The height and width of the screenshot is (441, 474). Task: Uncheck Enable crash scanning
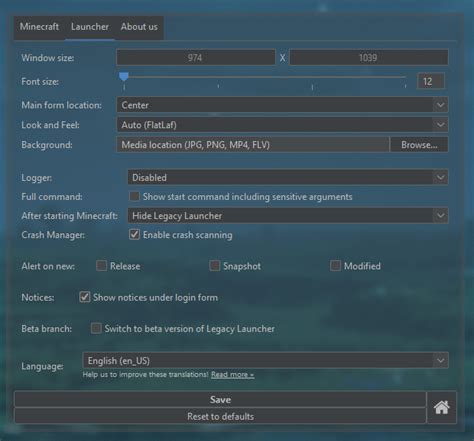134,234
